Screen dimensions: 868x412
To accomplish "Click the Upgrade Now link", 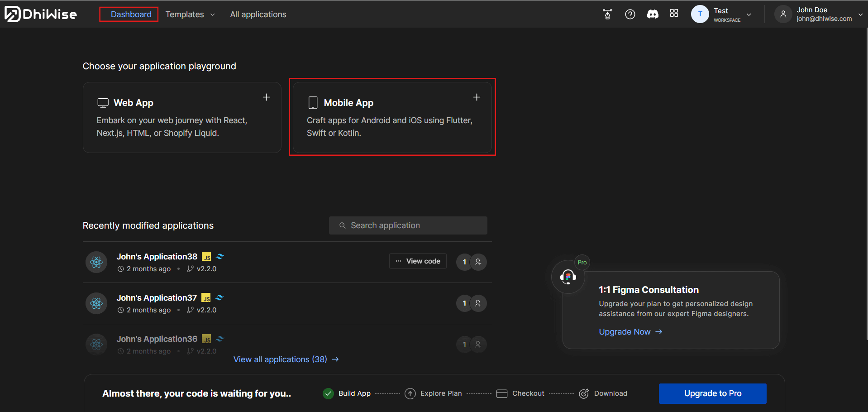I will coord(630,332).
